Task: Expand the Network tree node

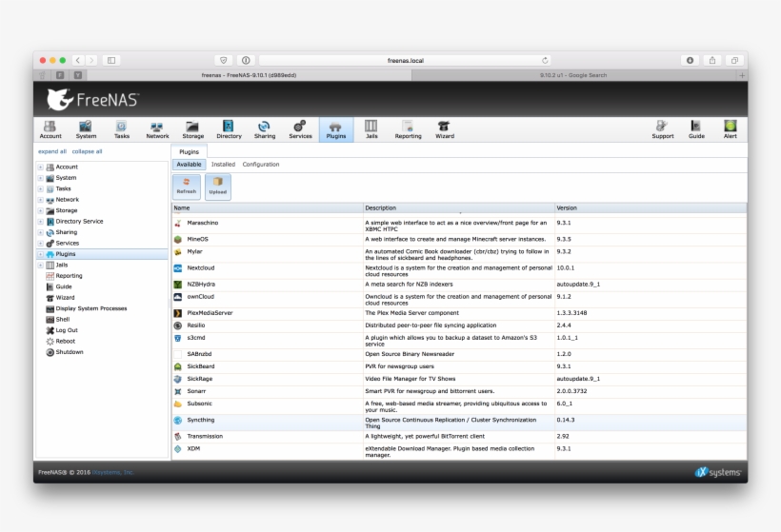Action: (x=40, y=200)
